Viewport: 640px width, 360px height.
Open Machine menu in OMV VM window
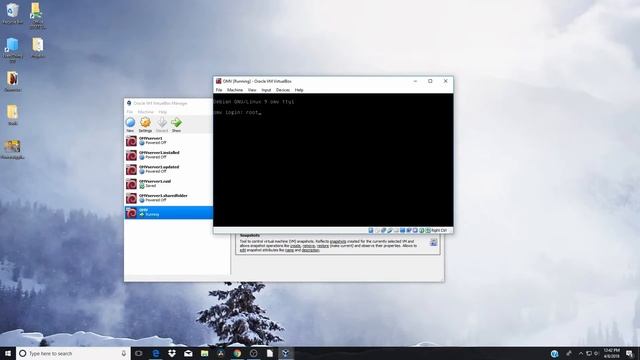[x=235, y=90]
